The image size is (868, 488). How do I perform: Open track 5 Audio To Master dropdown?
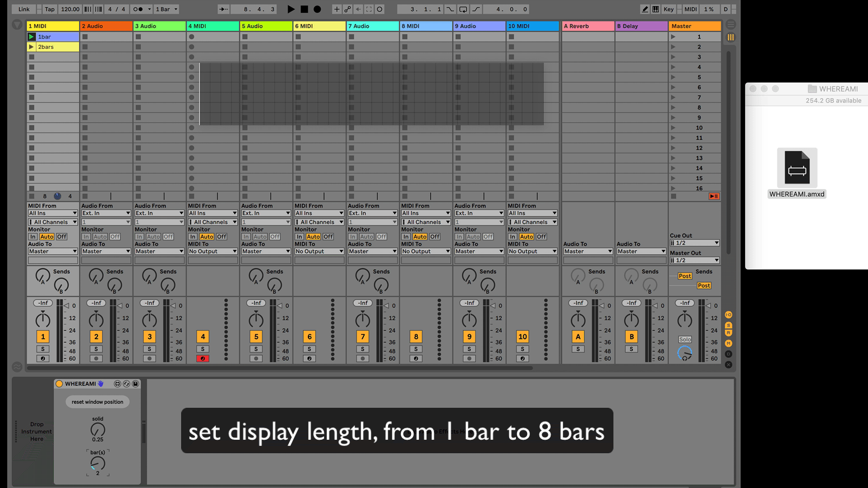tap(266, 251)
